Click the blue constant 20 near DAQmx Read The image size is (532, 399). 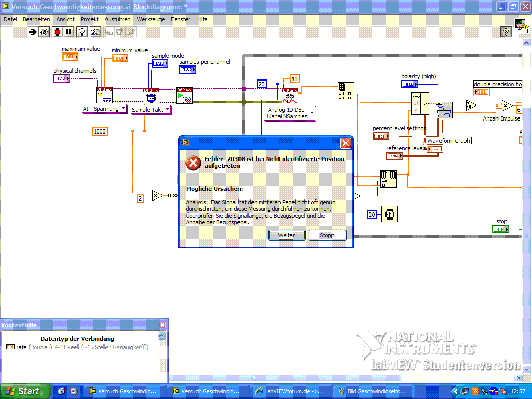pyautogui.click(x=262, y=84)
